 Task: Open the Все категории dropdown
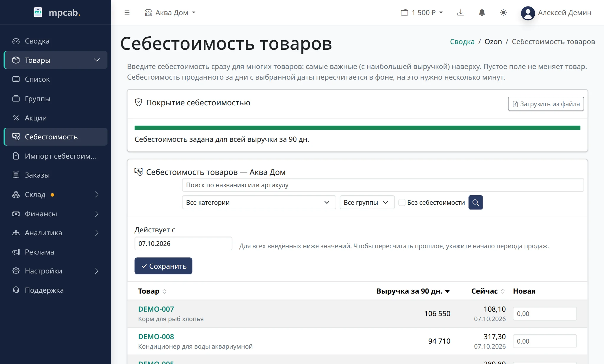click(259, 202)
